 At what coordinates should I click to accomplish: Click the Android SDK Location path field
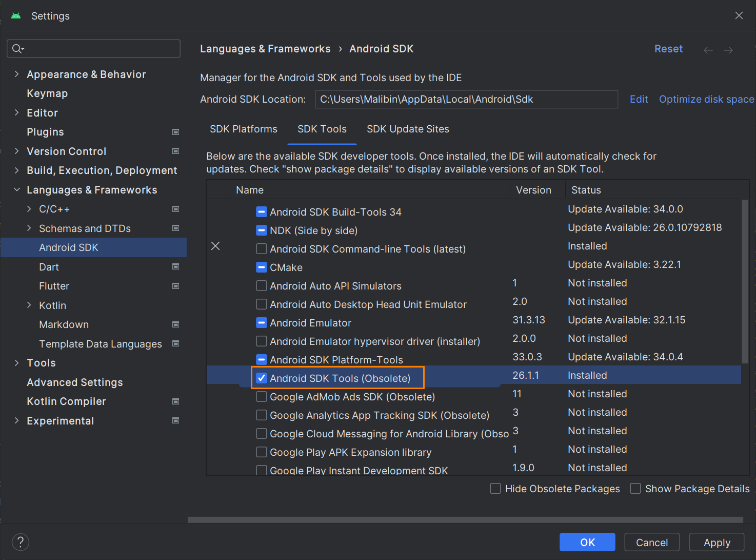point(466,99)
